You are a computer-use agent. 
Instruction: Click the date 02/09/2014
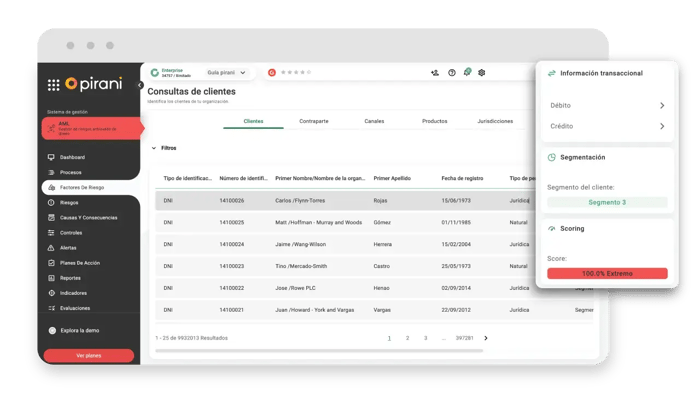(x=456, y=288)
